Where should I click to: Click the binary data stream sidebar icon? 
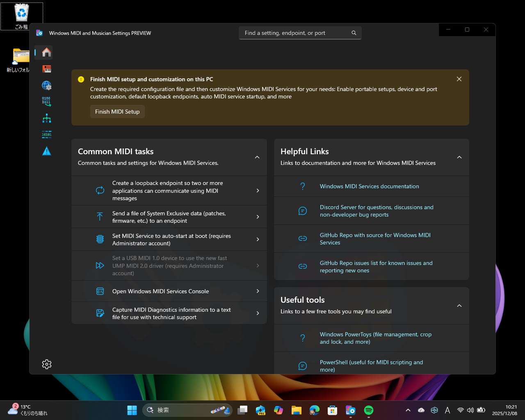[46, 135]
